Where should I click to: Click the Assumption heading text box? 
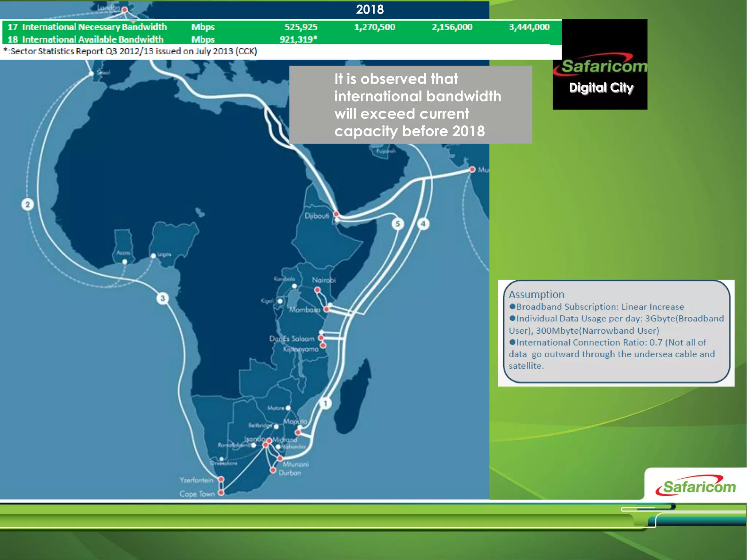(536, 294)
